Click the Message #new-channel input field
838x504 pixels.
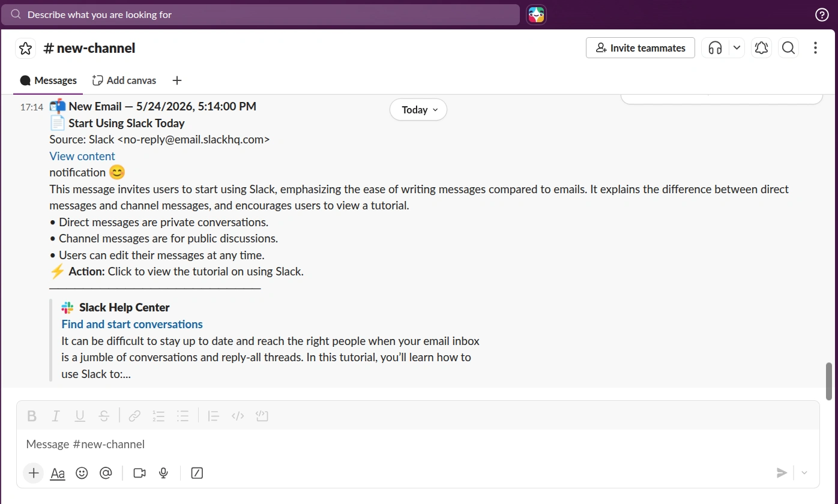[418, 445]
